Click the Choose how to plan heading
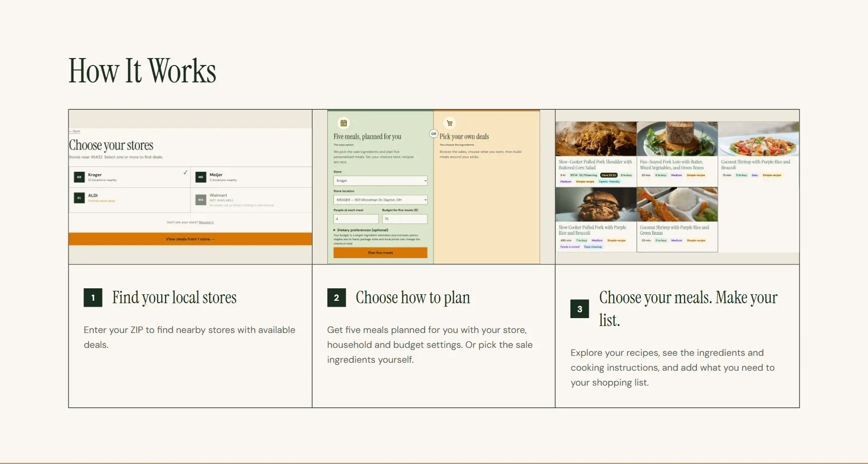The image size is (868, 464). tap(413, 298)
